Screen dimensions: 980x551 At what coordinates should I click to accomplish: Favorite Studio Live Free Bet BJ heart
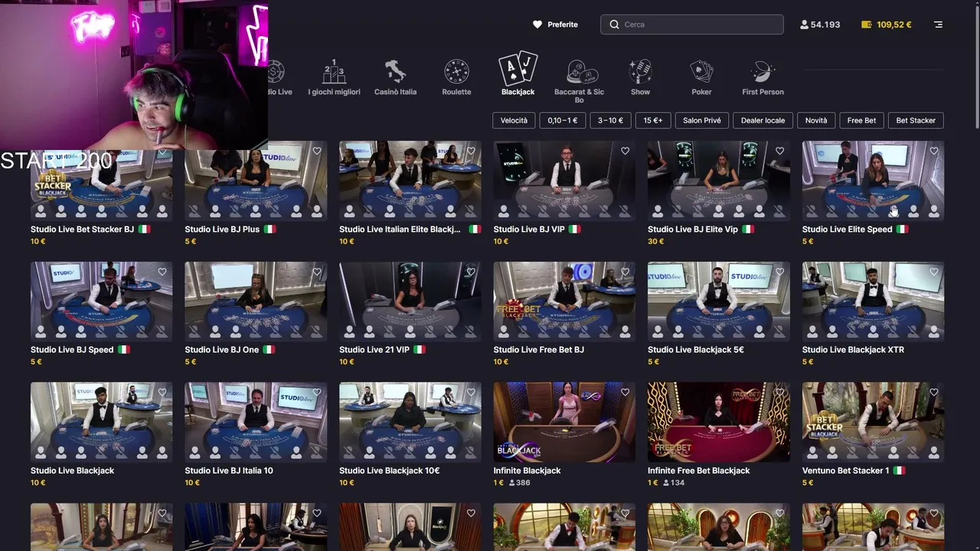[626, 272]
